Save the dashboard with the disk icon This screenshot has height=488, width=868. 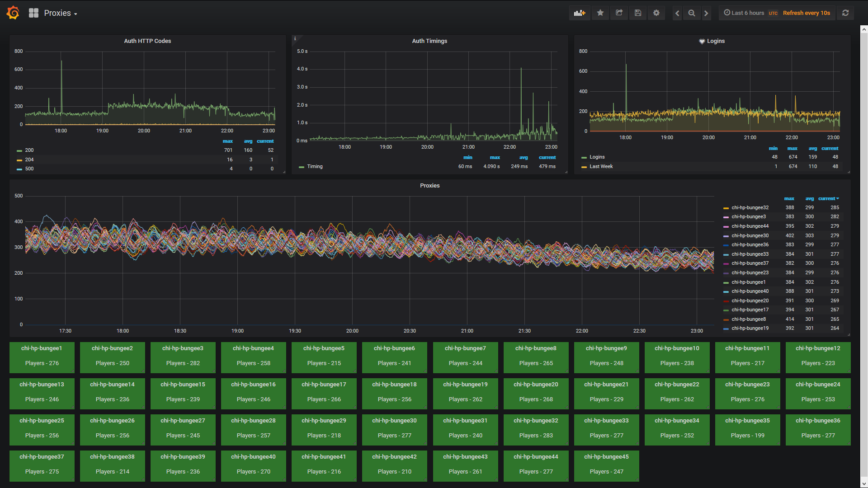(x=638, y=13)
